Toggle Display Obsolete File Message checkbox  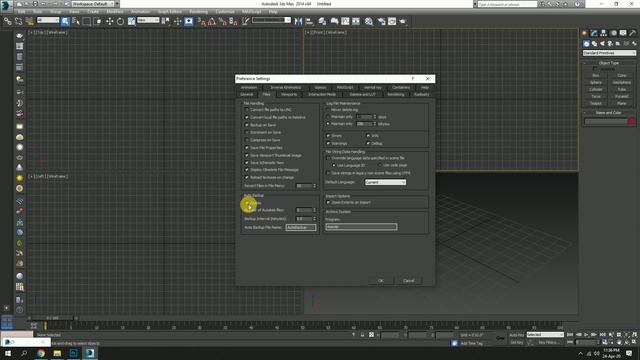[247, 170]
